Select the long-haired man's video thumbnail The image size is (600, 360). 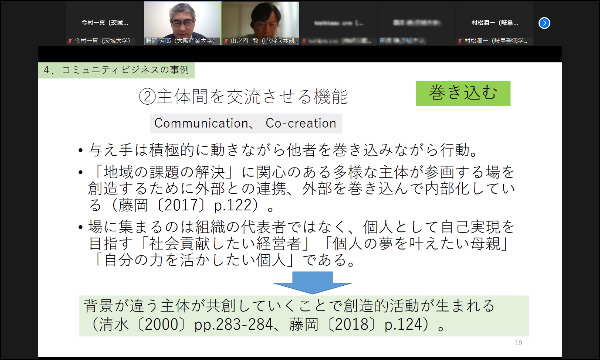point(261,23)
